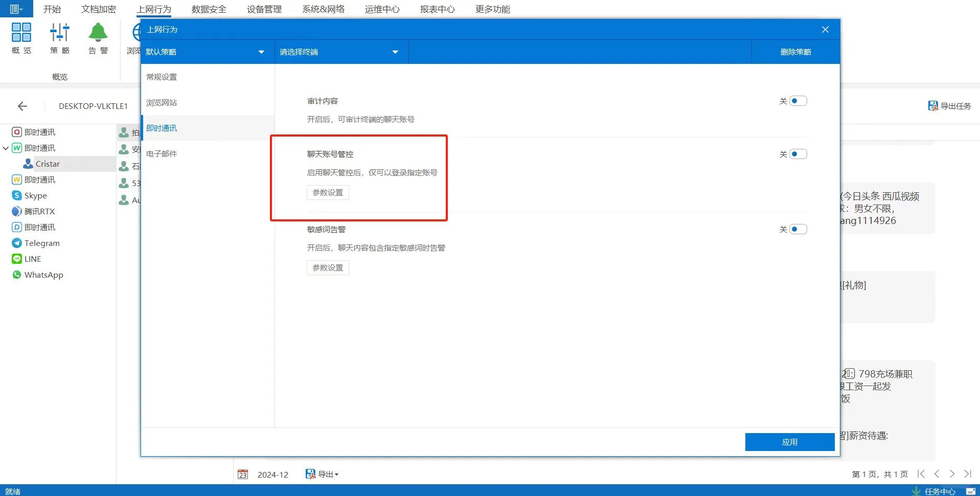Image resolution: width=980 pixels, height=496 pixels.
Task: Toggle the 聊天账号管控 switch
Action: coord(798,154)
